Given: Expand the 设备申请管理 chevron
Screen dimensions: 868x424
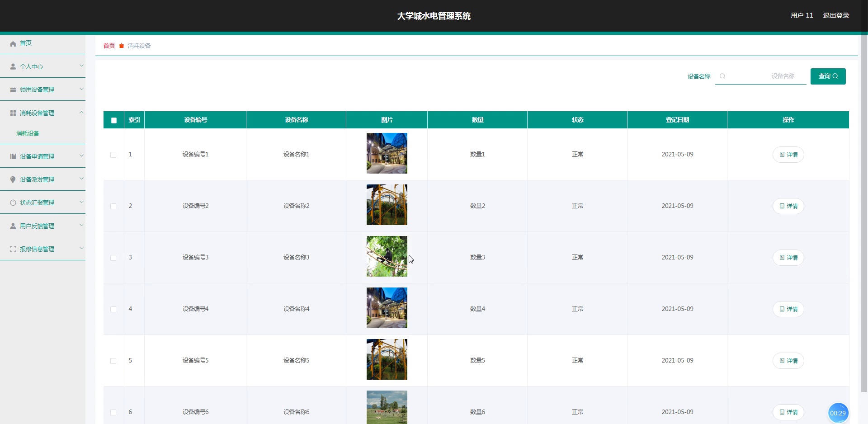Looking at the screenshot, I should 81,155.
